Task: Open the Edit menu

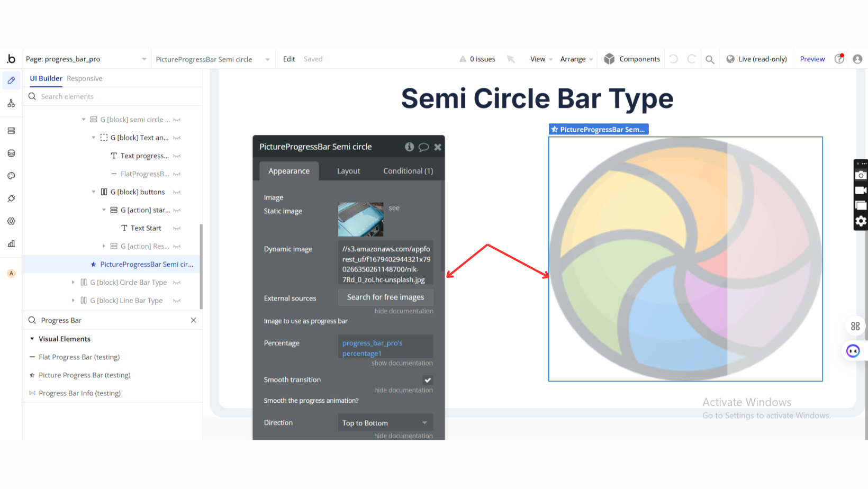Action: 289,59
